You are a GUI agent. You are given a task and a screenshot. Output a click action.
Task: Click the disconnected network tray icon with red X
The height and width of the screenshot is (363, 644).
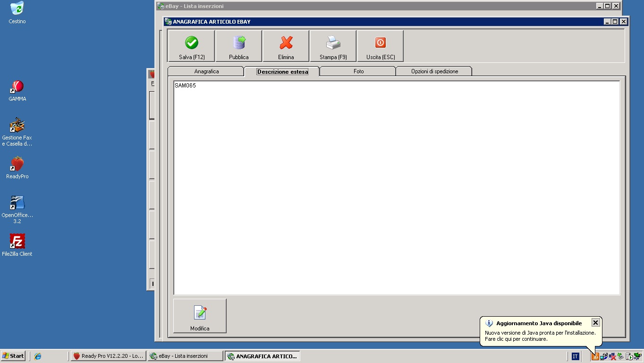[x=612, y=356]
